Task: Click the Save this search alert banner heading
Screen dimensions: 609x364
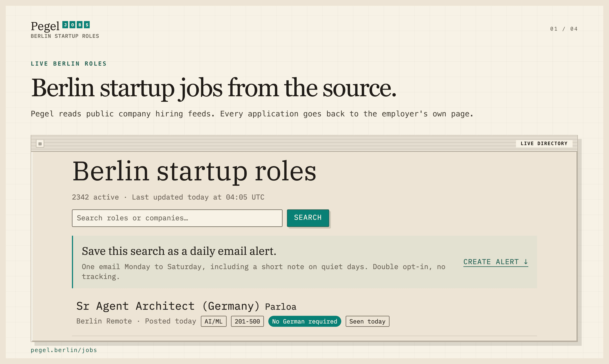Action: (x=179, y=251)
